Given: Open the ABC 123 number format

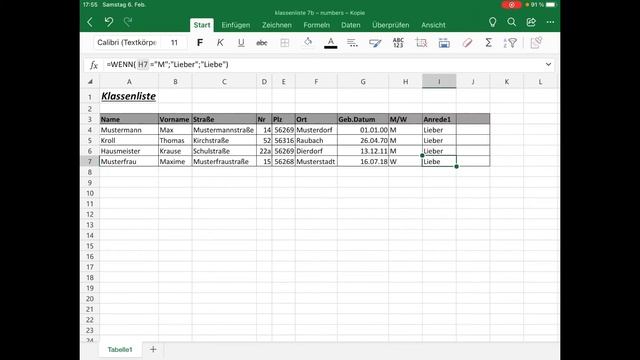Looking at the screenshot, I should point(398,42).
